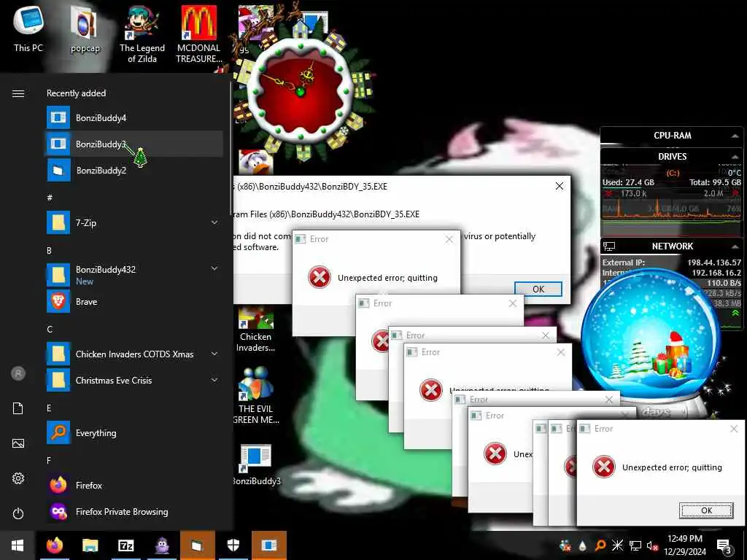Open Pictures from the Start rail
The height and width of the screenshot is (560, 747).
point(18,443)
